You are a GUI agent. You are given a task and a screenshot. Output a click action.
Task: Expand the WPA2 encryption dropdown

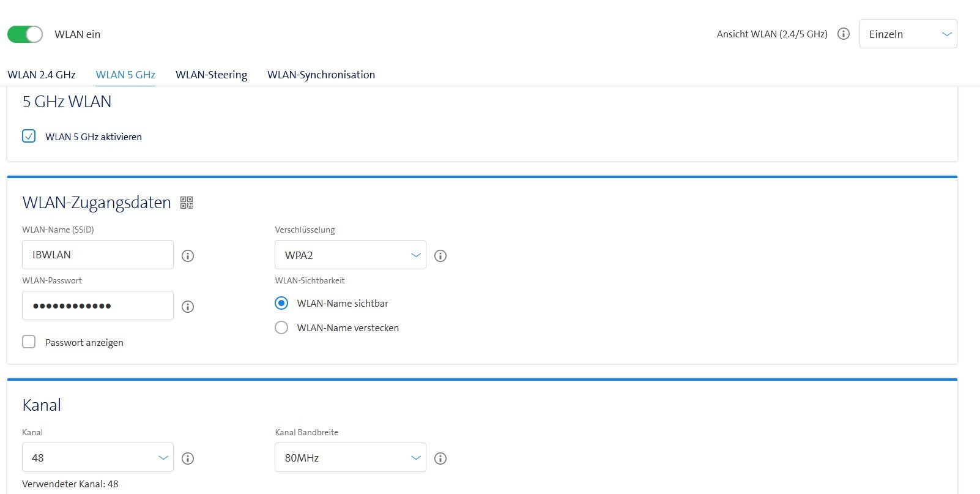coord(350,255)
